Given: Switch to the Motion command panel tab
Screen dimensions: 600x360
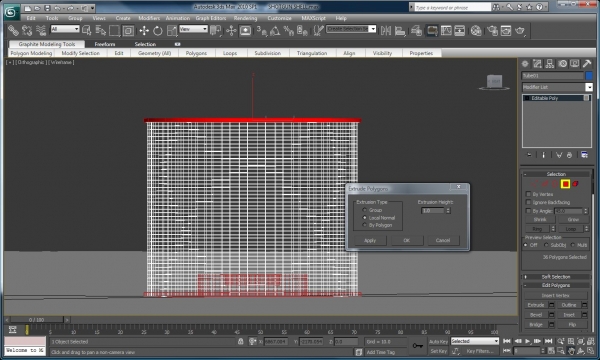Looking at the screenshot, I should pos(562,64).
